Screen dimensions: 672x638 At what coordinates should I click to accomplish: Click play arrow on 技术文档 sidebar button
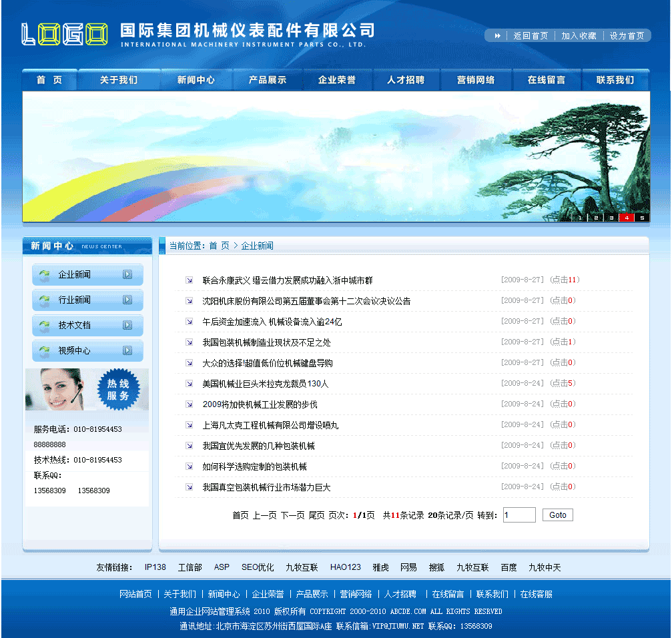(127, 325)
